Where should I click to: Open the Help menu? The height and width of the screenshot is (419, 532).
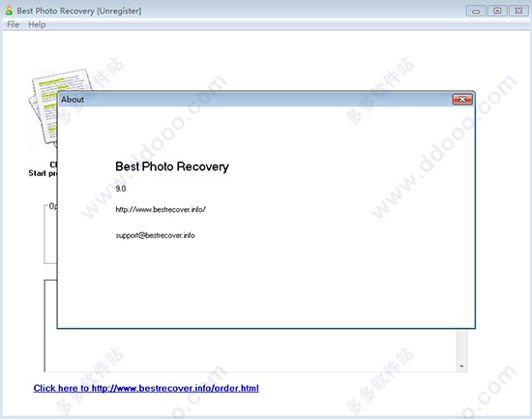(37, 24)
